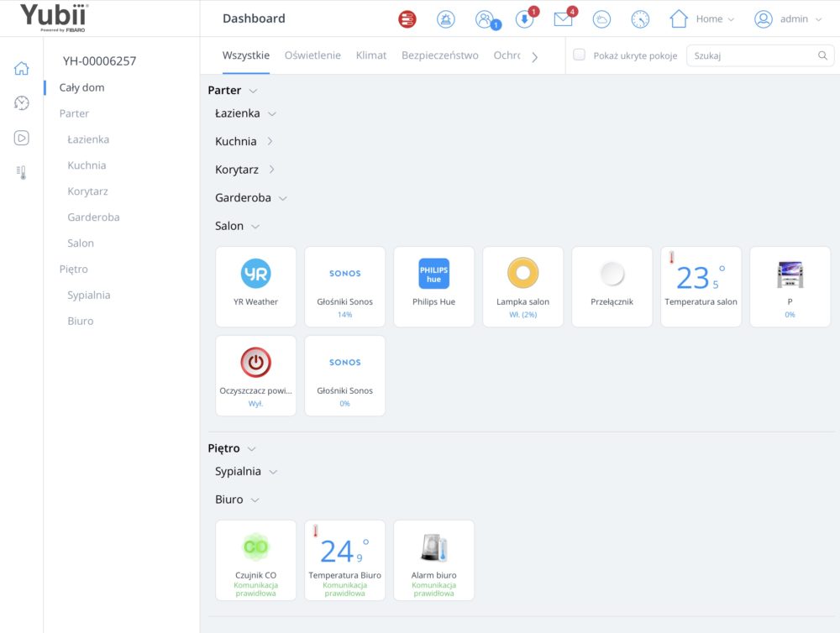Click the Szukaj search field
This screenshot has height=633, width=840.
759,55
